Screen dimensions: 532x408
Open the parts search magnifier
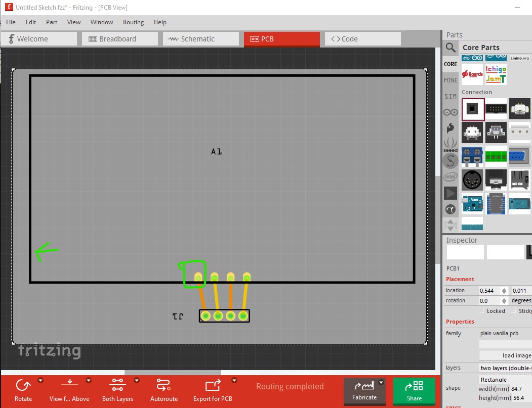click(451, 48)
